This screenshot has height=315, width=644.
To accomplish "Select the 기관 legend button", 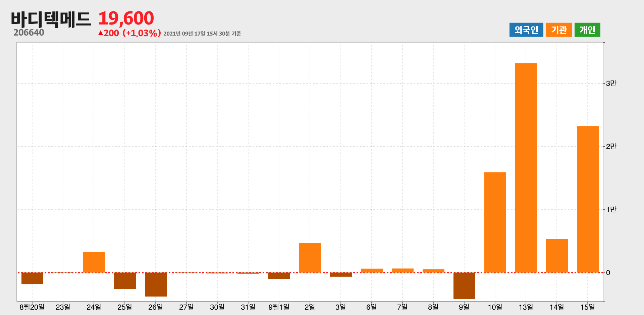I will click(559, 30).
